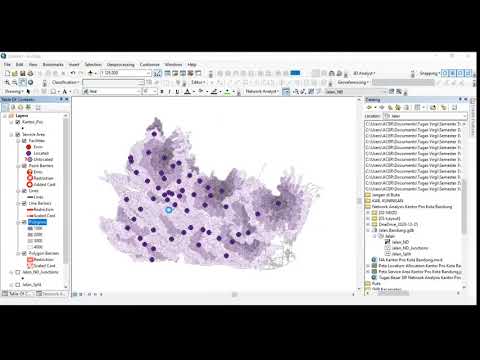Click the marker color swatch
This screenshot has width=480, height=360.
(x=227, y=91)
